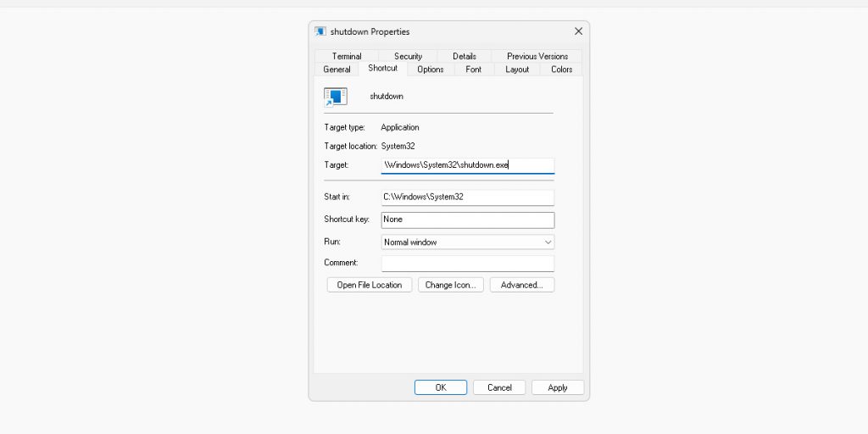868x434 pixels.
Task: Select the Colors tab
Action: coord(561,70)
